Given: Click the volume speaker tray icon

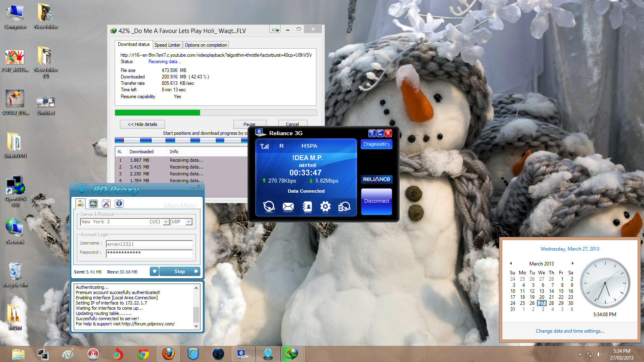Looking at the screenshot, I should pos(600,354).
